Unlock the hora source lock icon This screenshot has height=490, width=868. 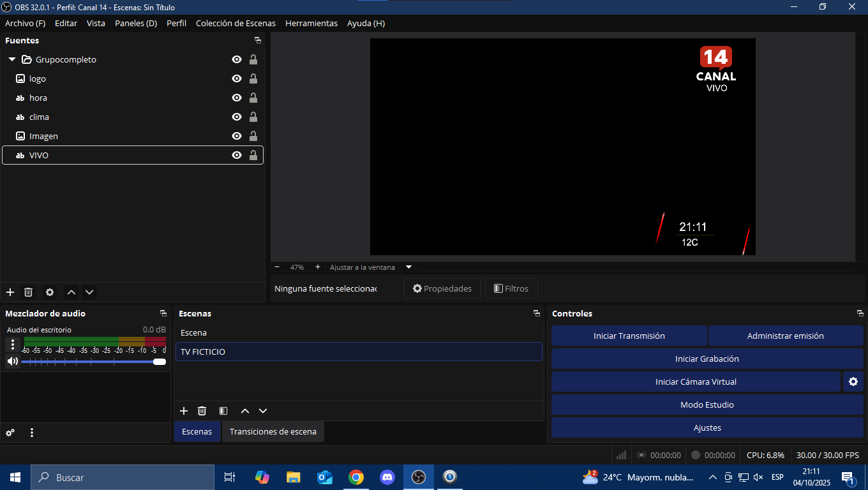pyautogui.click(x=253, y=98)
